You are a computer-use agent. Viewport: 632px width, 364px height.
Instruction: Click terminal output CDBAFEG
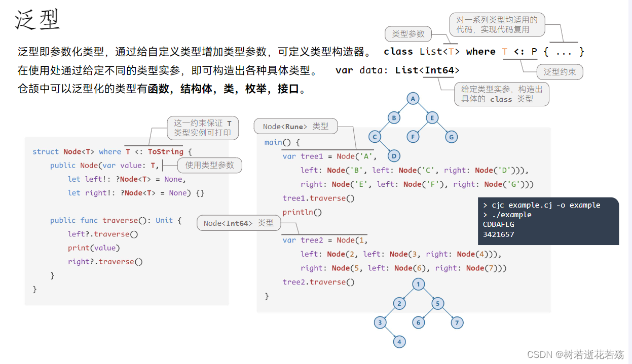click(x=499, y=224)
